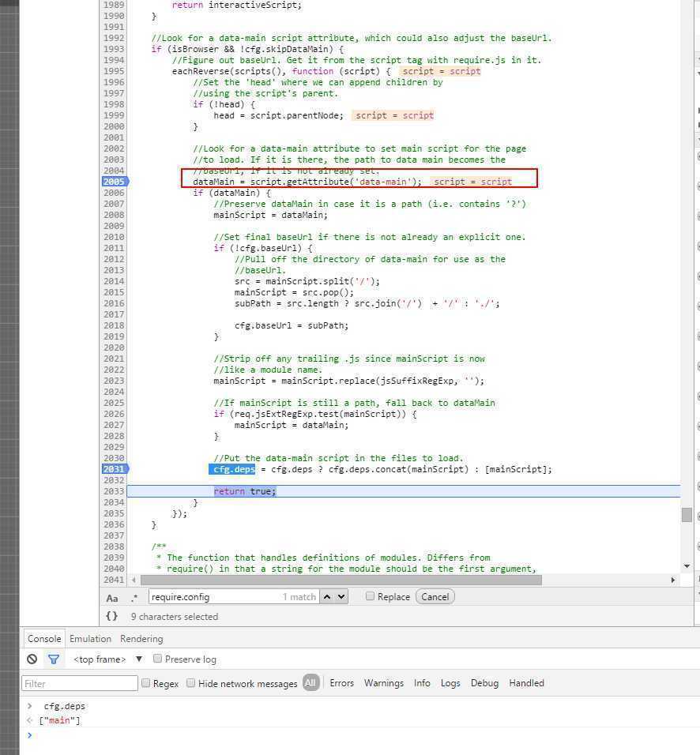Click the cfg.deps console input entry
The image size is (700, 755).
[x=65, y=706]
